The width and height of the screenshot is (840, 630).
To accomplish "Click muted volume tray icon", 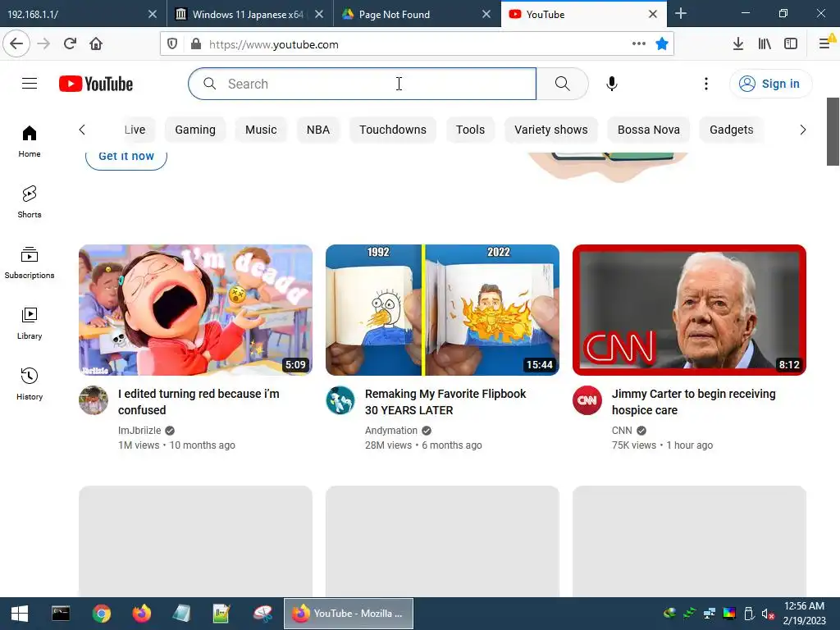I will (x=768, y=614).
